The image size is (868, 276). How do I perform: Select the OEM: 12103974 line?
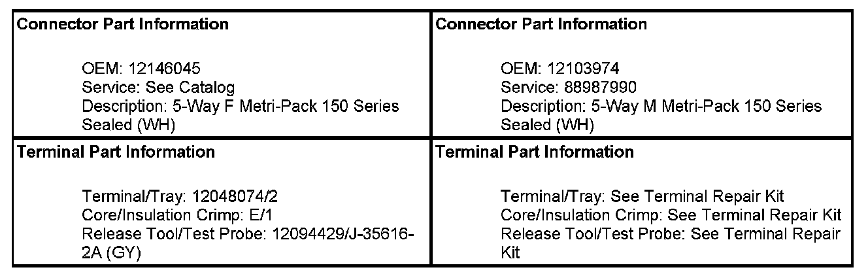click(x=560, y=69)
